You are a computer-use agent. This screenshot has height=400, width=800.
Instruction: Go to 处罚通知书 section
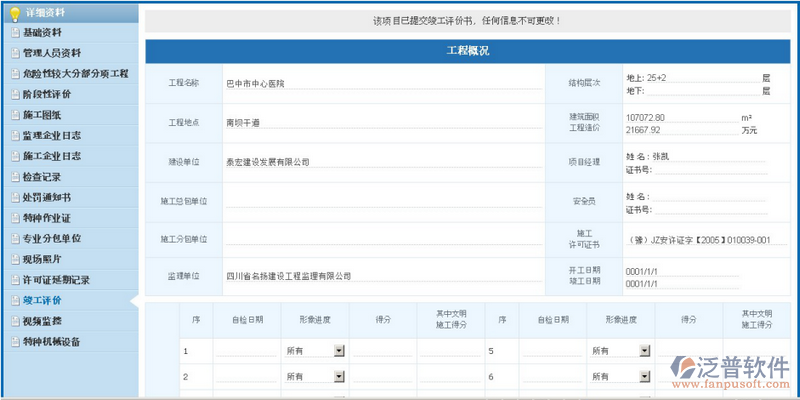(47, 197)
